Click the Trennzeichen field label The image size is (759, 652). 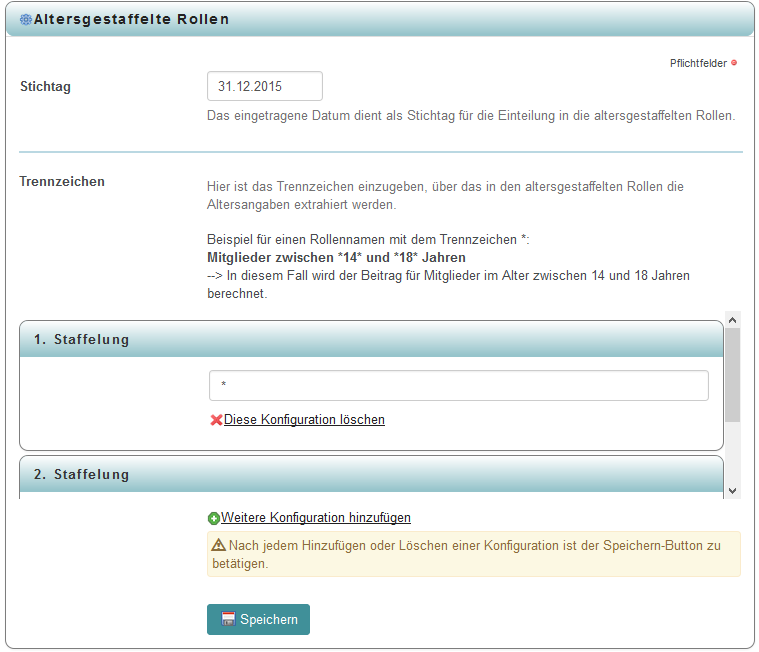click(62, 181)
